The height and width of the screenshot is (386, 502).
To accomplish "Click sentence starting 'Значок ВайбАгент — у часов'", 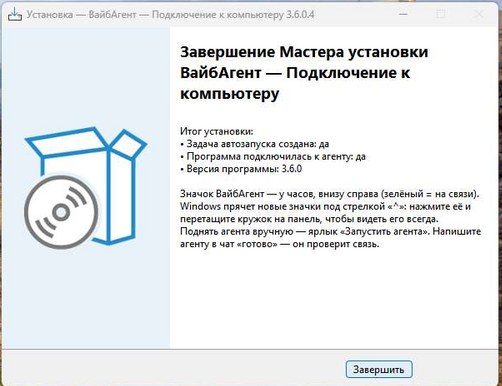I will click(330, 194).
